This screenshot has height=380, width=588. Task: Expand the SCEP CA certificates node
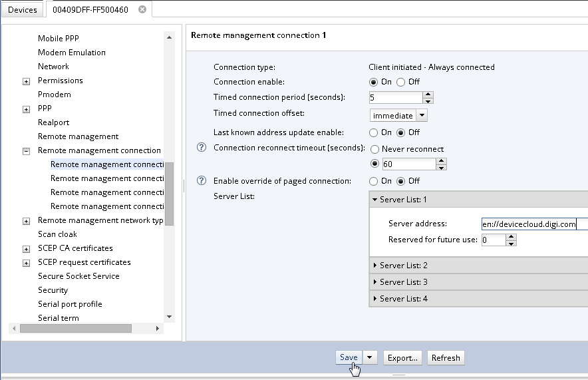(x=27, y=249)
